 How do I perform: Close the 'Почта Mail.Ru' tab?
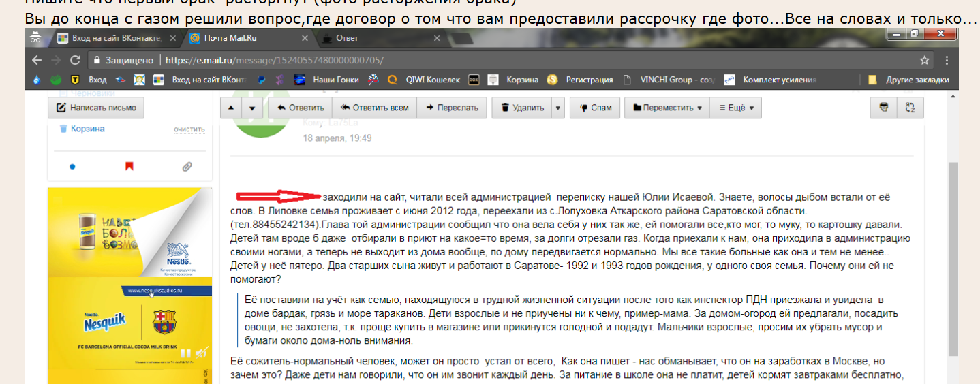pos(304,38)
